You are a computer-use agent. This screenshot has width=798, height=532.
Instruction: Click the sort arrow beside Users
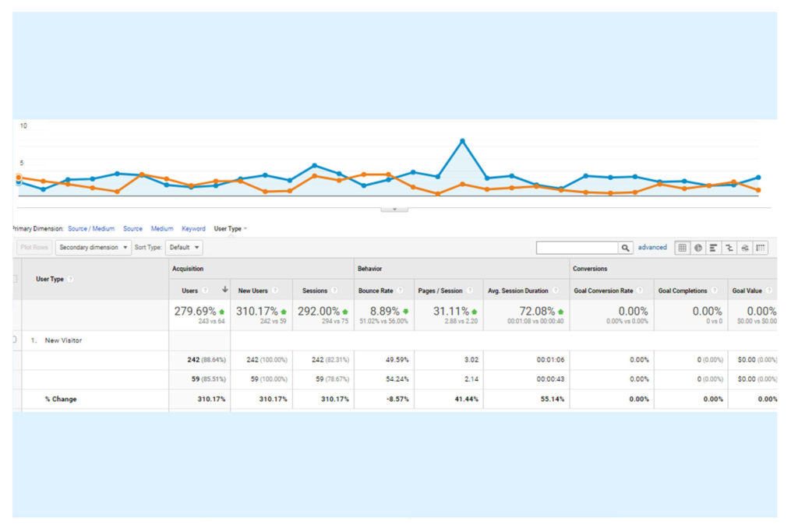coord(225,290)
